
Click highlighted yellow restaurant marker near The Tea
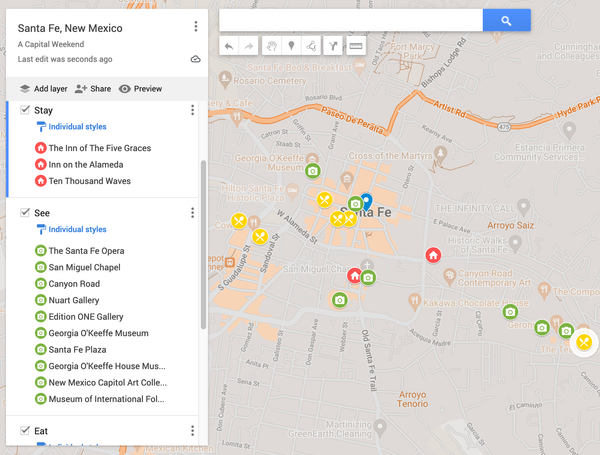point(584,342)
